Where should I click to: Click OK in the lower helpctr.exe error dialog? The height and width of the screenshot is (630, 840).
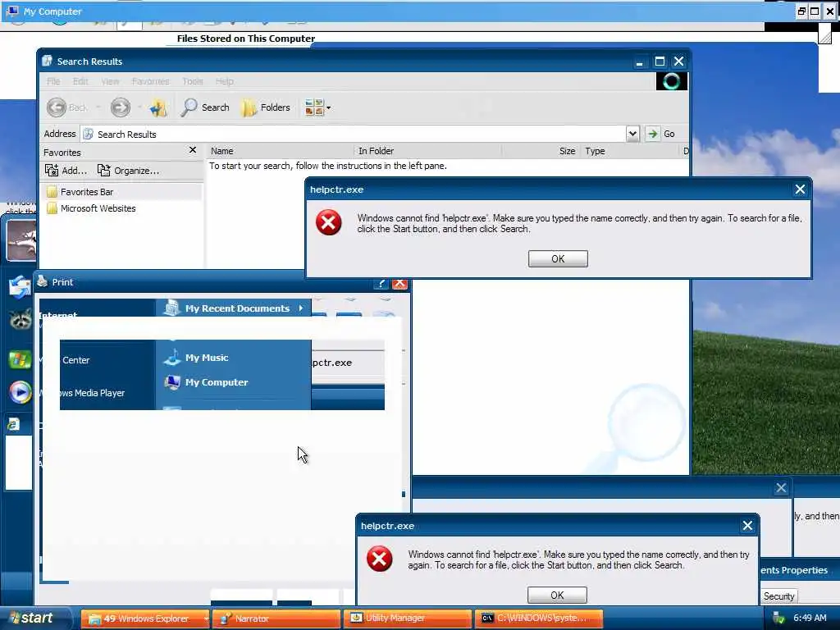coord(557,596)
